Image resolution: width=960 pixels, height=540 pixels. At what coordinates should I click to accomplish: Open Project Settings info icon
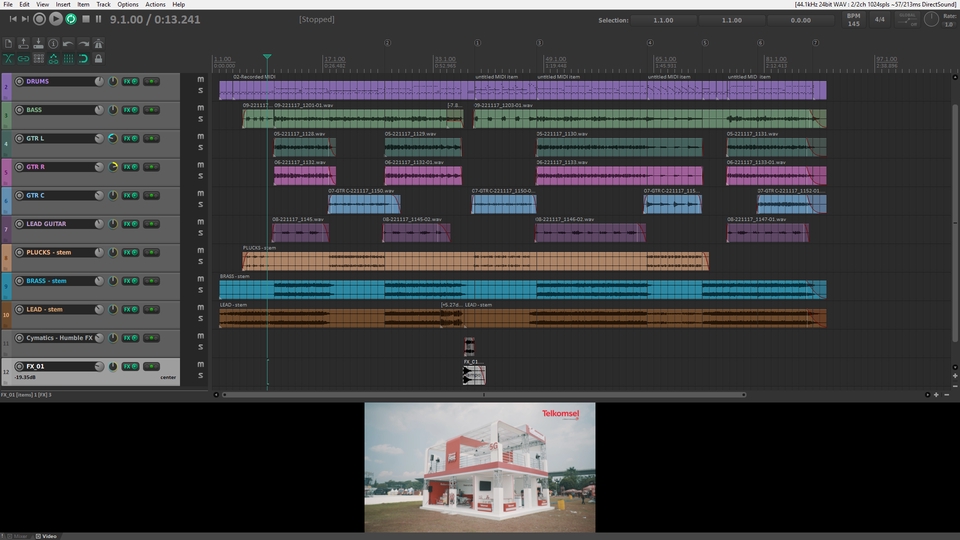[x=53, y=43]
